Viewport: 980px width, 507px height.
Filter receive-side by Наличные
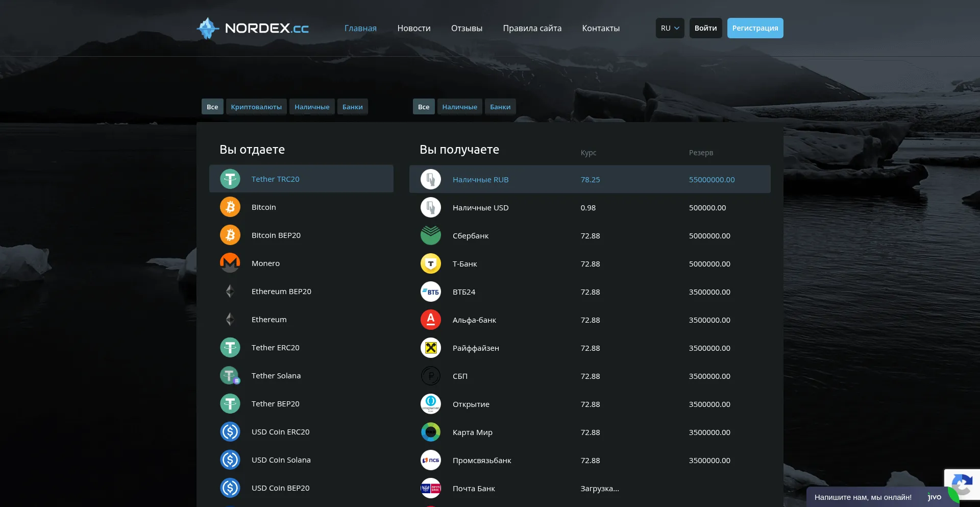click(460, 107)
